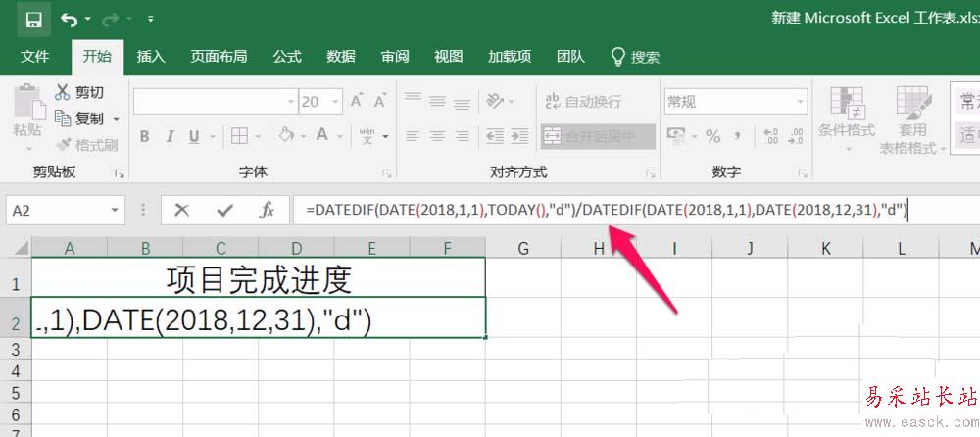The width and height of the screenshot is (980, 437).
Task: Save the workbook with the floppy disk icon
Action: pos(33,20)
